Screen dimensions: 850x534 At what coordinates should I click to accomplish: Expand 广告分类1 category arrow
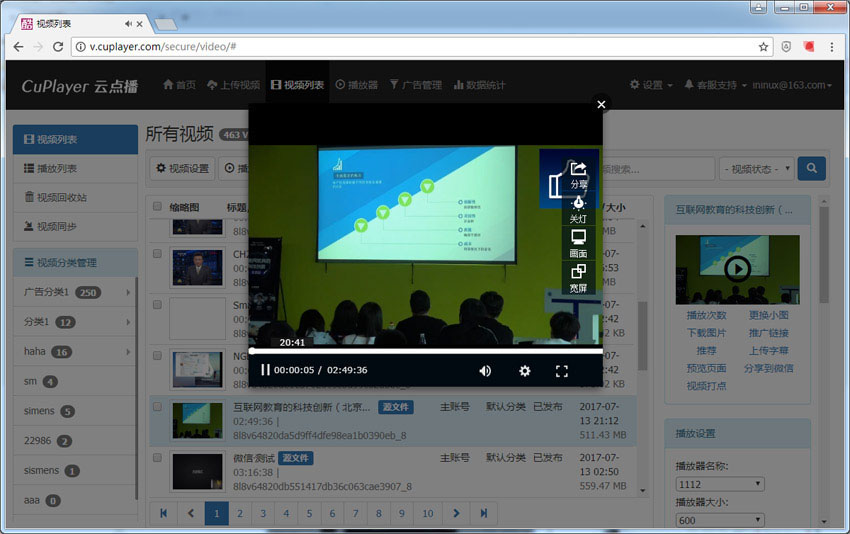[x=128, y=292]
